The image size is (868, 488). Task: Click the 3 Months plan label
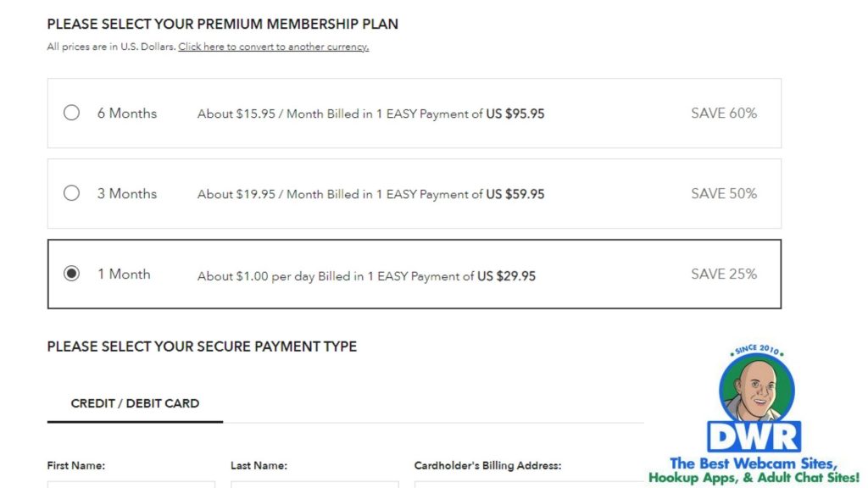127,193
